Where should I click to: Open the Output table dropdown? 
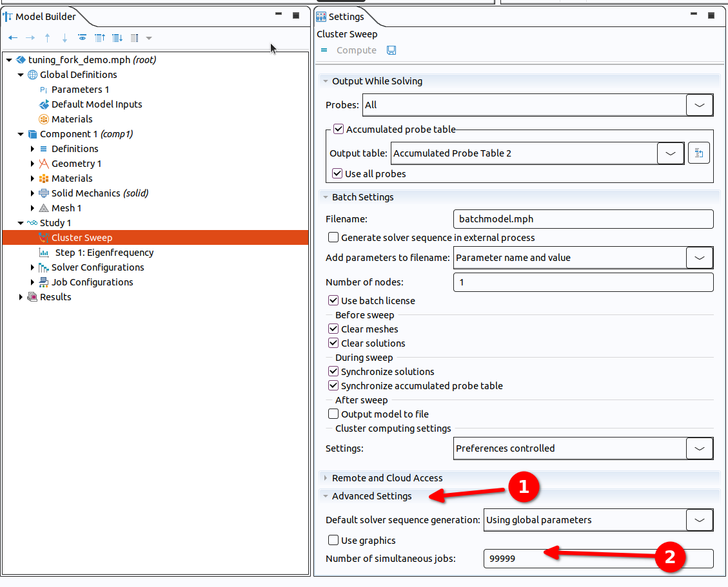click(x=671, y=153)
